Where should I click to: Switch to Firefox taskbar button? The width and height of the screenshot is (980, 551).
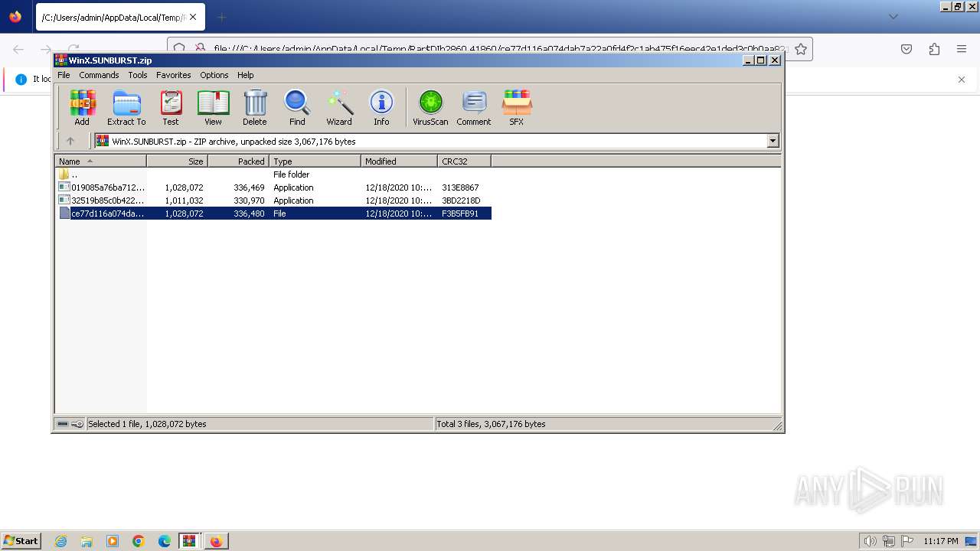217,541
